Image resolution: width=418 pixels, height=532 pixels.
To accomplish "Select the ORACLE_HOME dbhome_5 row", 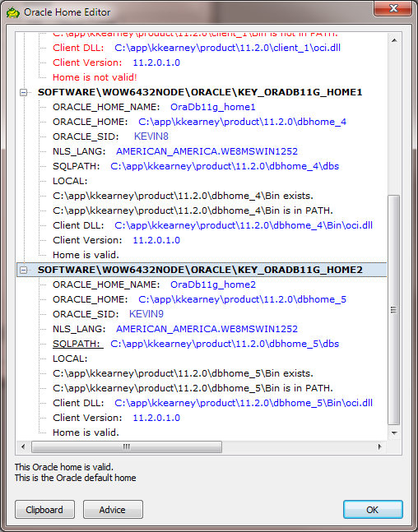I will click(199, 299).
